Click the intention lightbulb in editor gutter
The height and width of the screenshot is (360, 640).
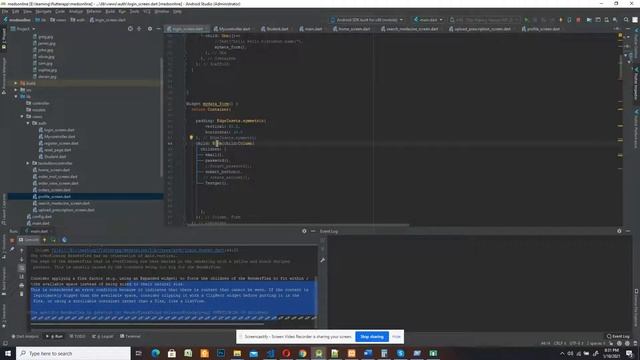191,138
